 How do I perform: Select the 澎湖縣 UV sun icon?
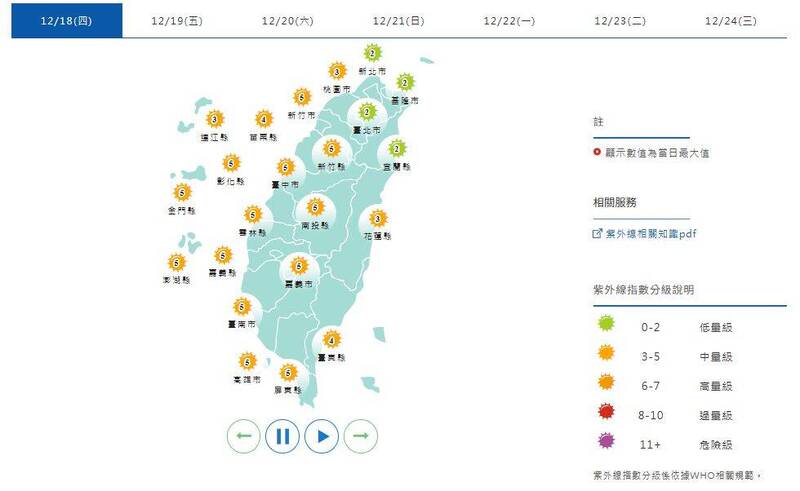click(x=177, y=263)
